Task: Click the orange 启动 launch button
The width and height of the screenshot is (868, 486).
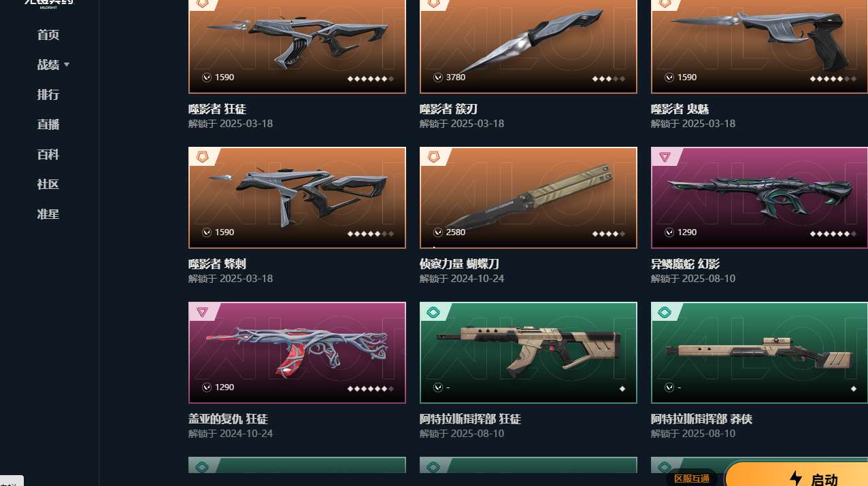Action: [x=797, y=474]
